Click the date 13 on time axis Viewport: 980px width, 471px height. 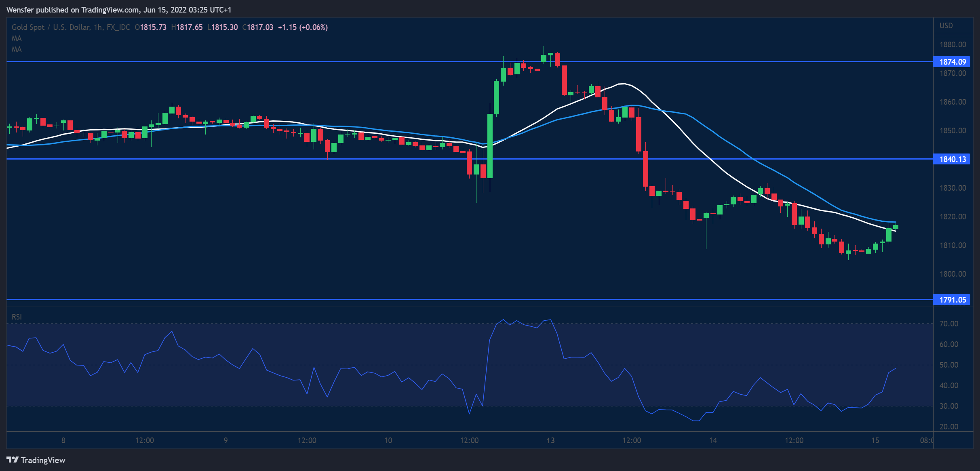pyautogui.click(x=550, y=440)
